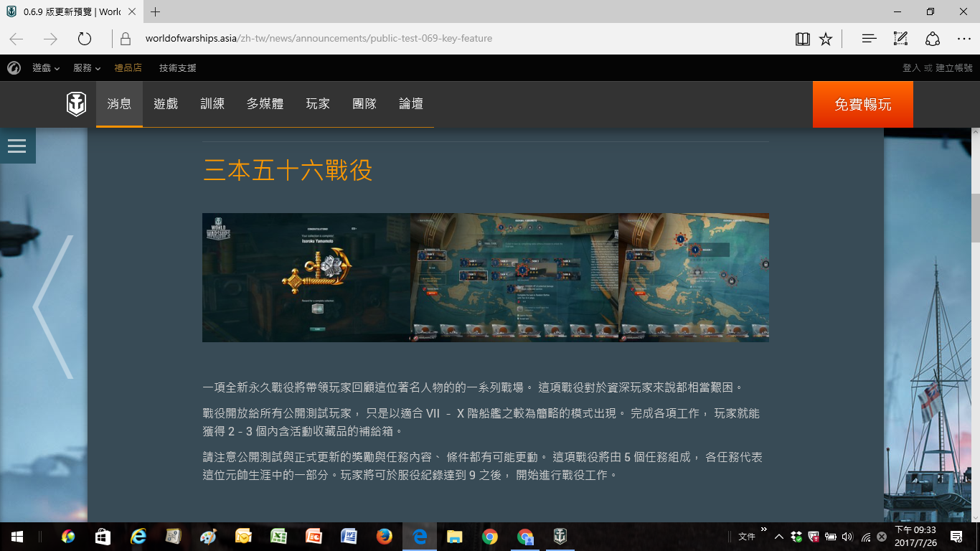This screenshot has height=551, width=980.
Task: Add page to favorites with star icon
Action: (x=826, y=39)
